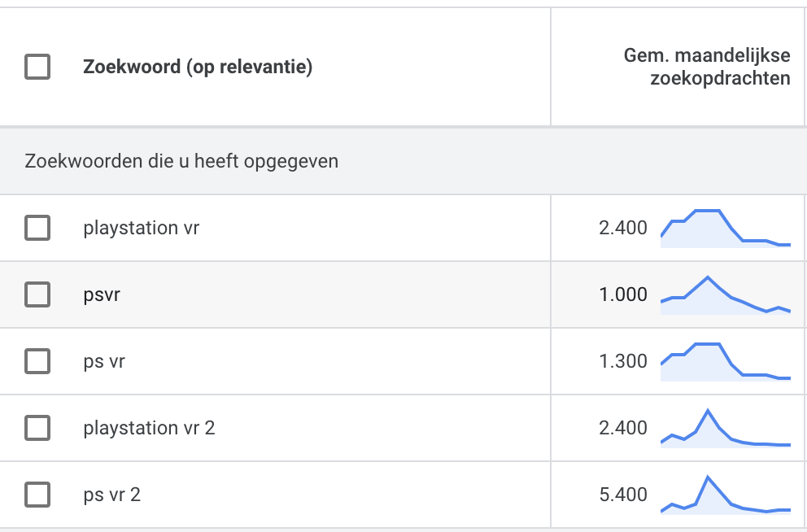Click the 5.400 search volume value
Viewport: 807px width, 532px height.
623,495
